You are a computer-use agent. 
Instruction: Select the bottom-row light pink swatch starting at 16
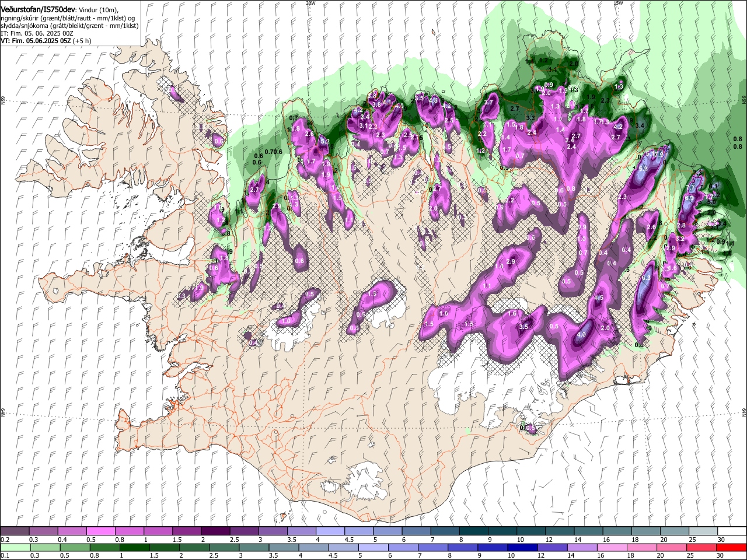click(612, 547)
